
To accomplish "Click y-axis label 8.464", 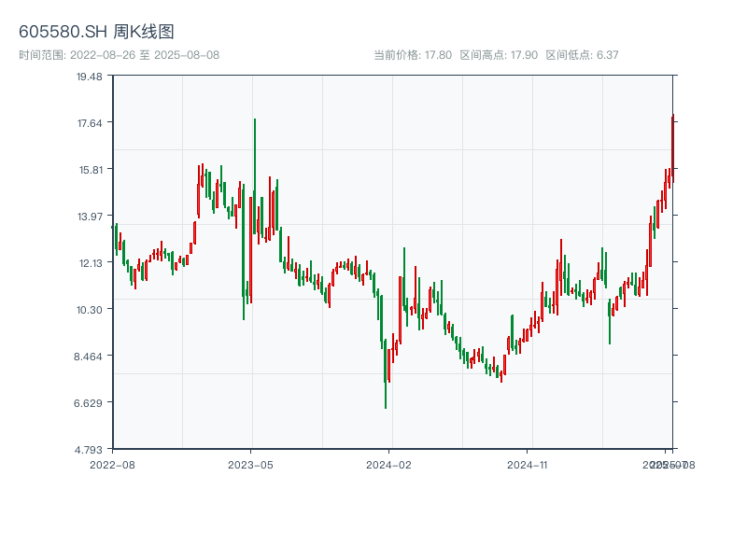I will click(x=88, y=357).
